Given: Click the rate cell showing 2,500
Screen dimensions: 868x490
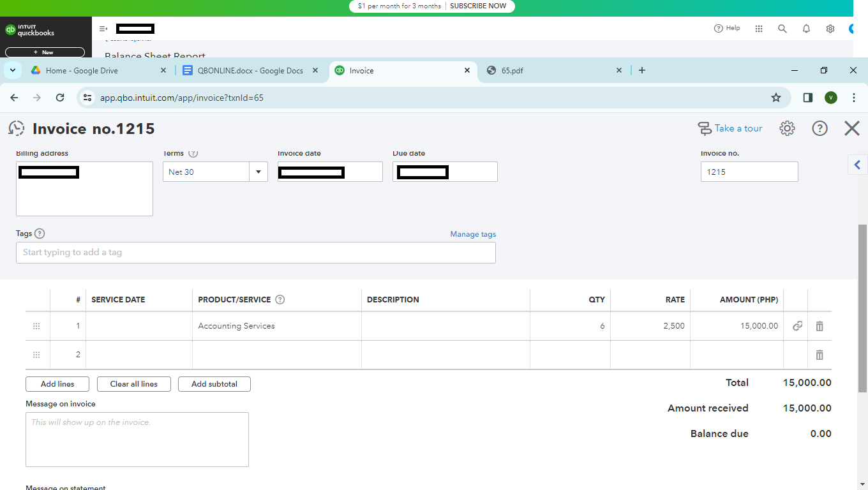Looking at the screenshot, I should (x=650, y=326).
